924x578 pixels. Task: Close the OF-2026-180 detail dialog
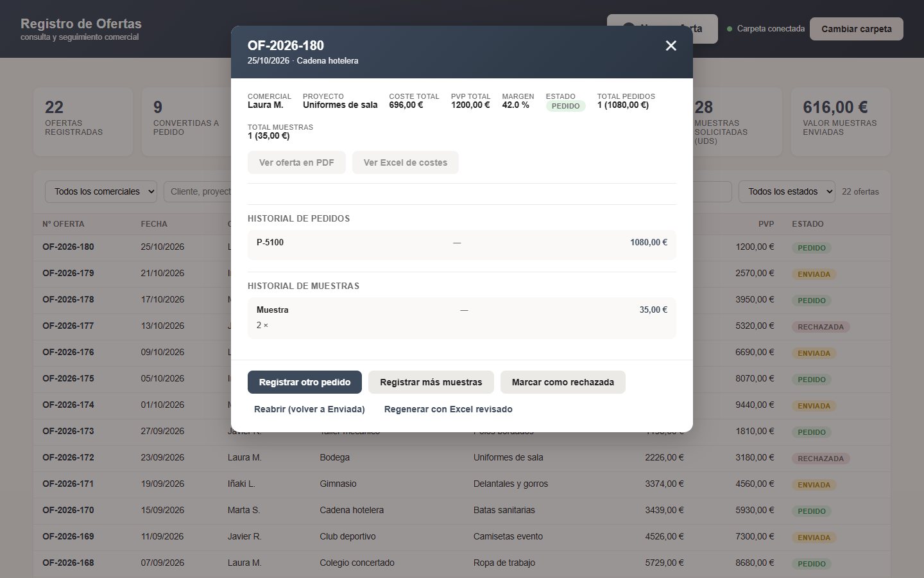point(671,46)
